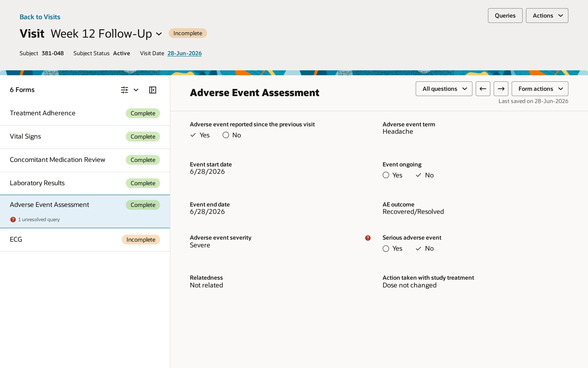588x368 pixels.
Task: Open the Vital Signs form
Action: tap(85, 137)
